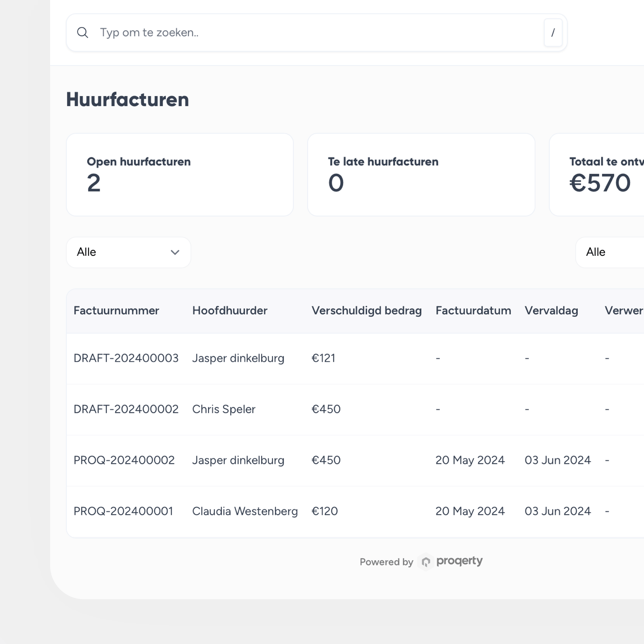644x644 pixels.
Task: Click the €120 amount cell
Action: tap(325, 511)
